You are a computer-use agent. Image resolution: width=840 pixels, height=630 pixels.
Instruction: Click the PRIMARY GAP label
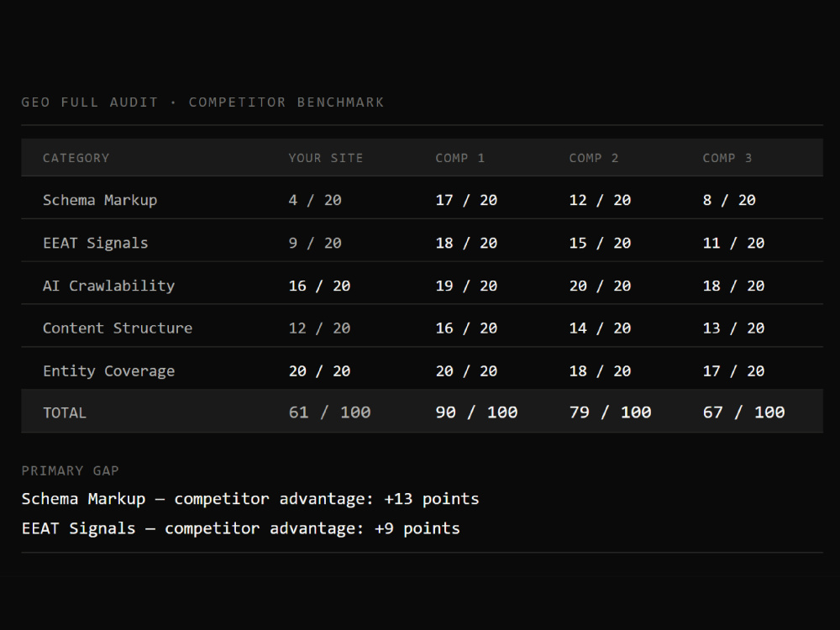71,471
